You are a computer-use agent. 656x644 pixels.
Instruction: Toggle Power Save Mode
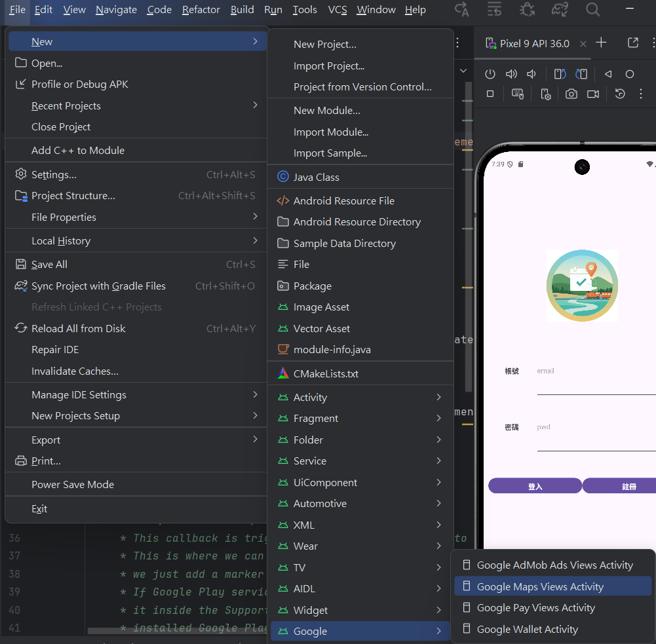click(137, 485)
